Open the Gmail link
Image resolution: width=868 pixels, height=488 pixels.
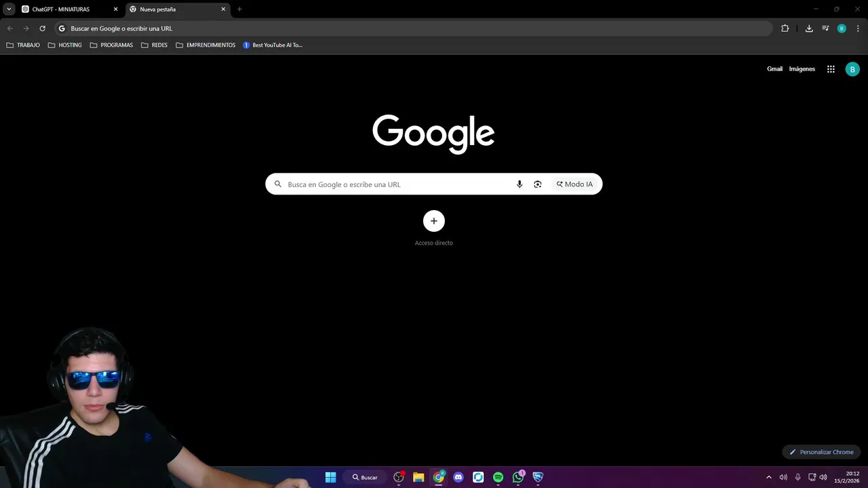coord(774,69)
